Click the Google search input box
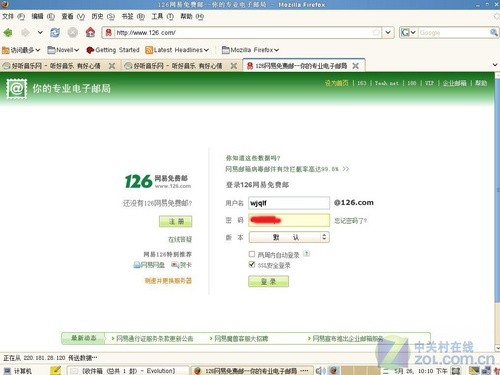The height and width of the screenshot is (375, 500). click(x=454, y=33)
